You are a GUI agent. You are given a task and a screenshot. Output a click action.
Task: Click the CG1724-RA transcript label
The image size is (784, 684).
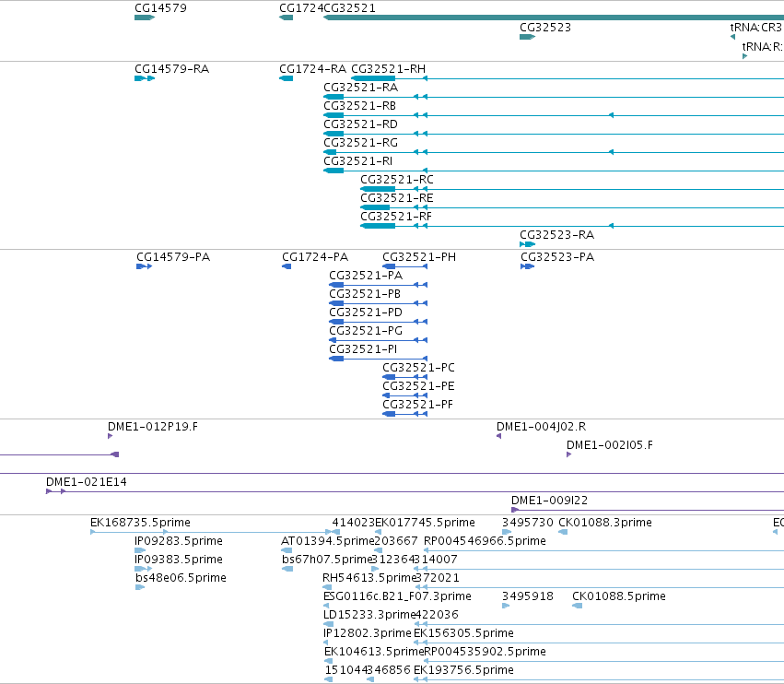click(x=312, y=69)
